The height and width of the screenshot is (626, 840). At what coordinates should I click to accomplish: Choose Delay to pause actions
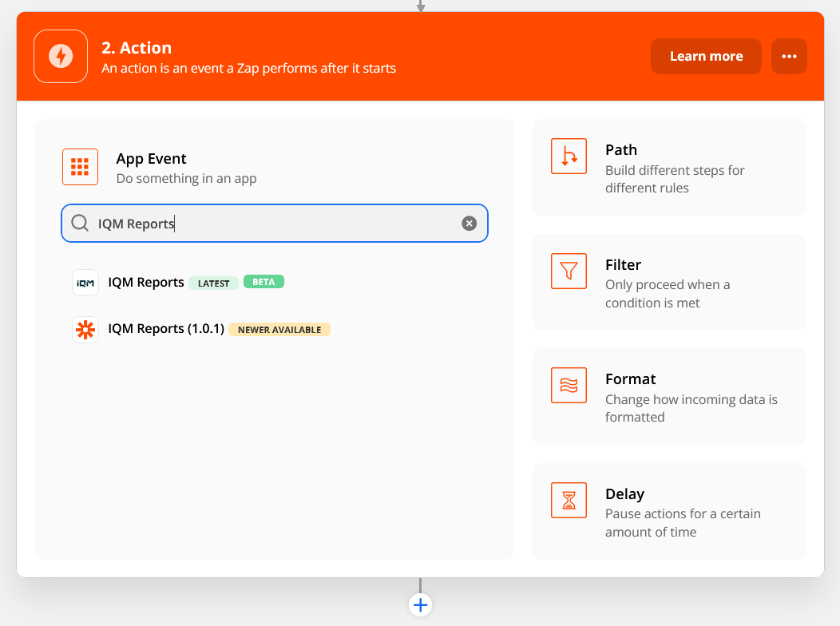tap(669, 513)
